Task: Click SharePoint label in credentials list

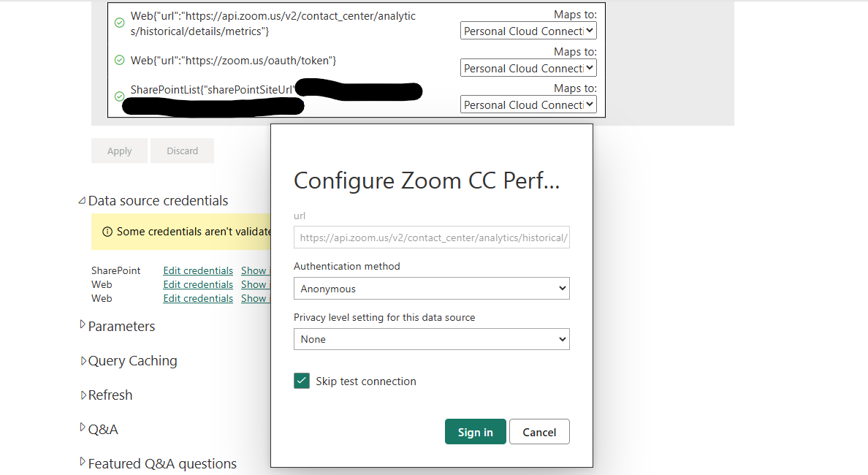Action: tap(115, 270)
